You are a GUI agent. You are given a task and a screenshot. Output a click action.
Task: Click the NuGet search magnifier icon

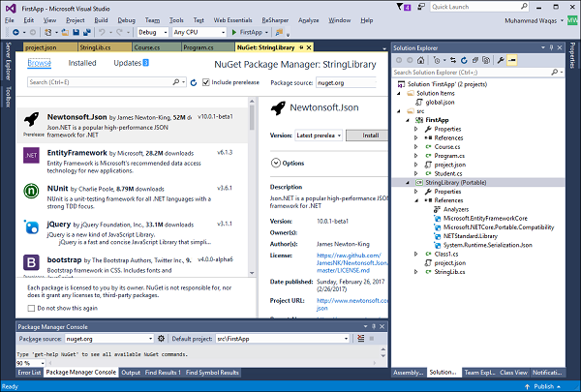tap(176, 82)
